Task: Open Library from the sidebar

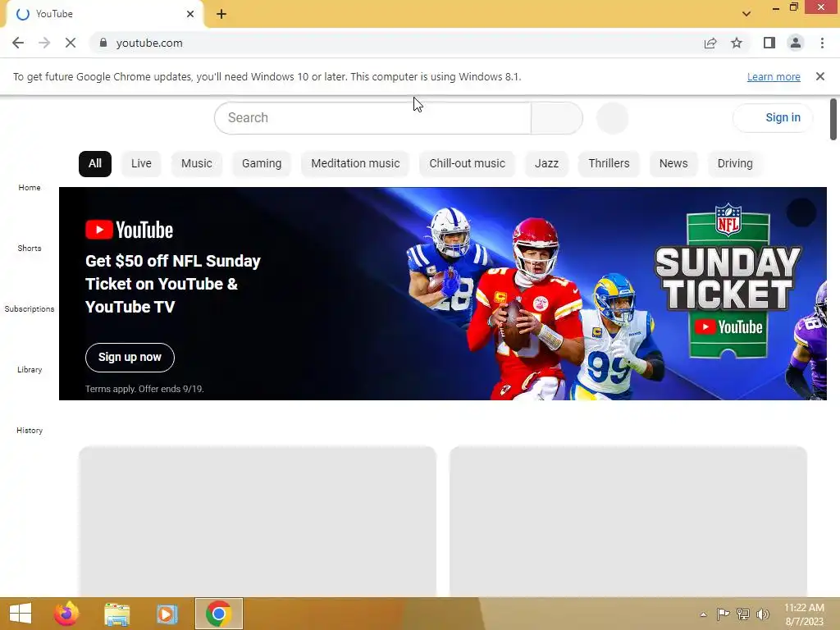Action: coord(30,370)
